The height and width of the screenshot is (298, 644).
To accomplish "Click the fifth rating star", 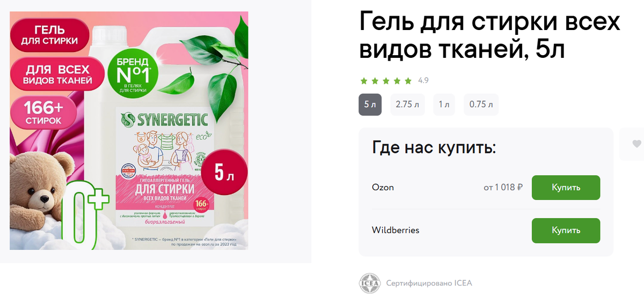I will (x=408, y=81).
